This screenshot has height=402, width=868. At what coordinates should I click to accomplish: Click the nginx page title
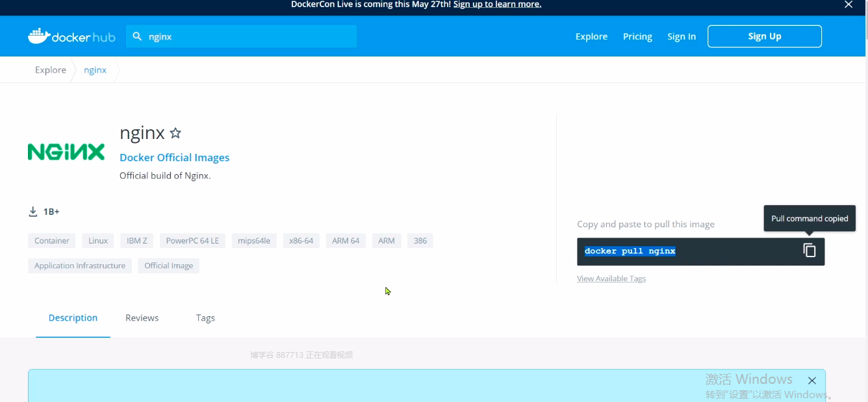click(142, 133)
